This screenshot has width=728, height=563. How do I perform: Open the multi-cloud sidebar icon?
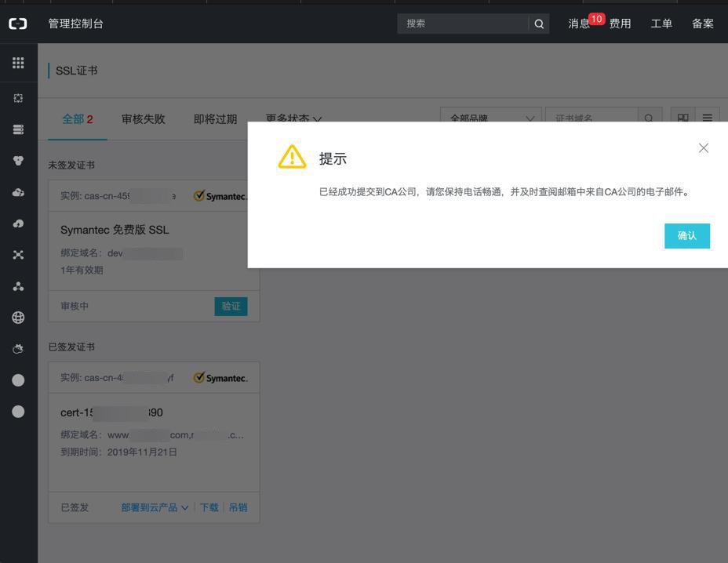18,192
